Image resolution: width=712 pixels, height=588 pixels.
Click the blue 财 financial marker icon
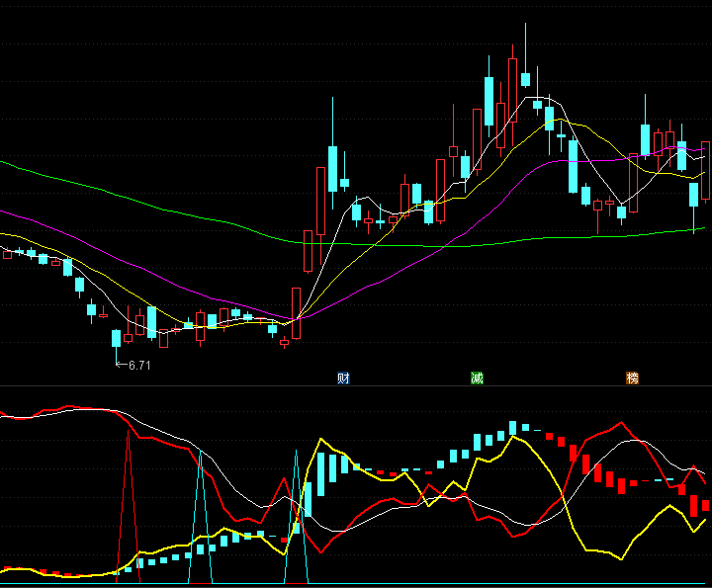click(x=343, y=378)
